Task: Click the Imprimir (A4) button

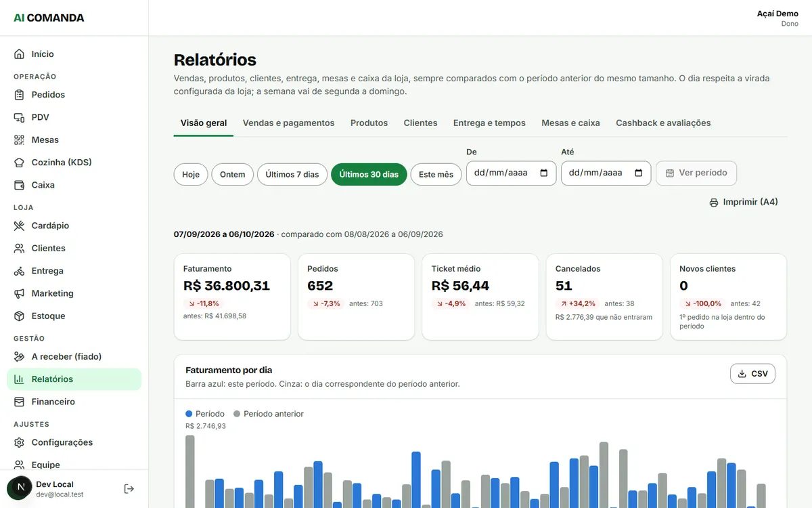Action: coord(744,203)
